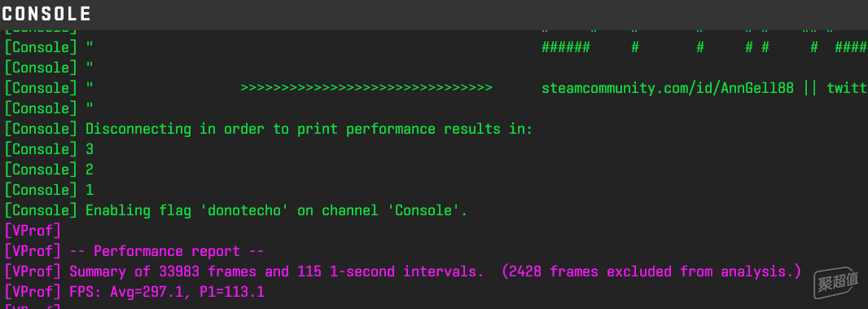Image resolution: width=868 pixels, height=309 pixels.
Task: Click the Disconnecting in order to print line
Action: tap(268, 129)
